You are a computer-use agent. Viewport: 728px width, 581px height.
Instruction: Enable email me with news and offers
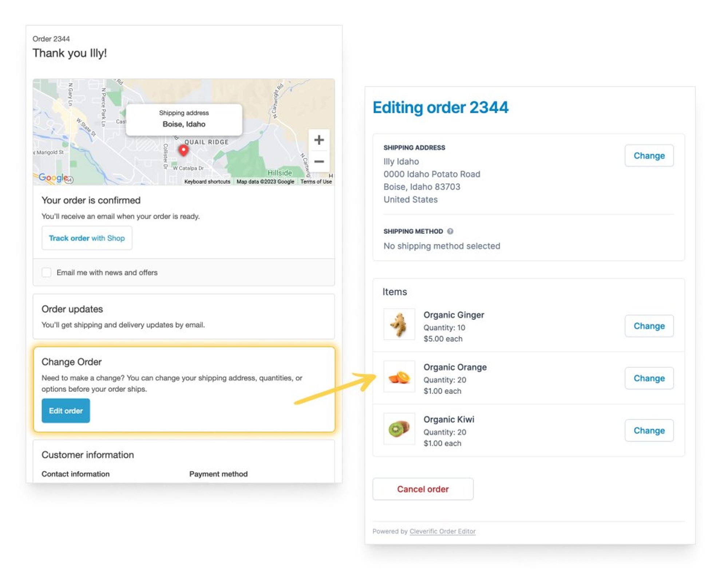(x=47, y=272)
